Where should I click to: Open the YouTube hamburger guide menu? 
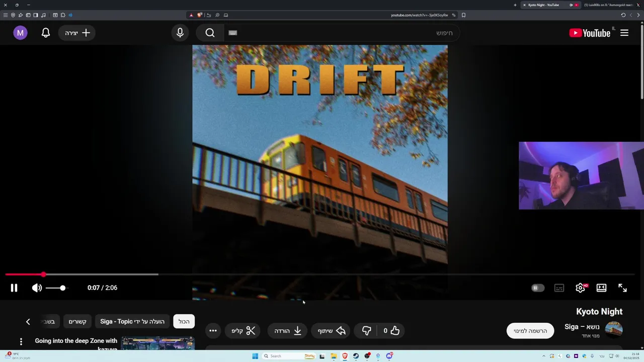(624, 33)
